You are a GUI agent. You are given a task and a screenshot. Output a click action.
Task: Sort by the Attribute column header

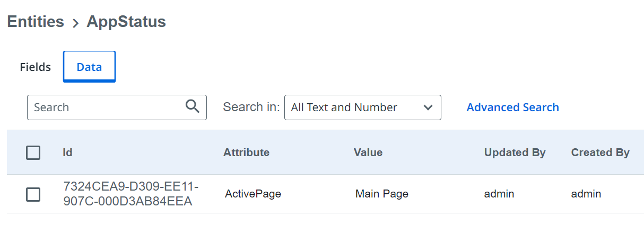246,152
